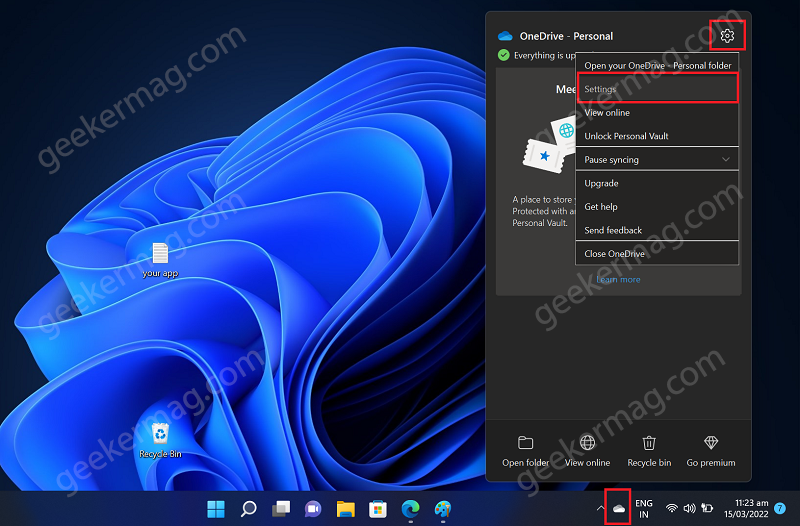Open the Paint app on the taskbar
The height and width of the screenshot is (526, 800).
(442, 509)
